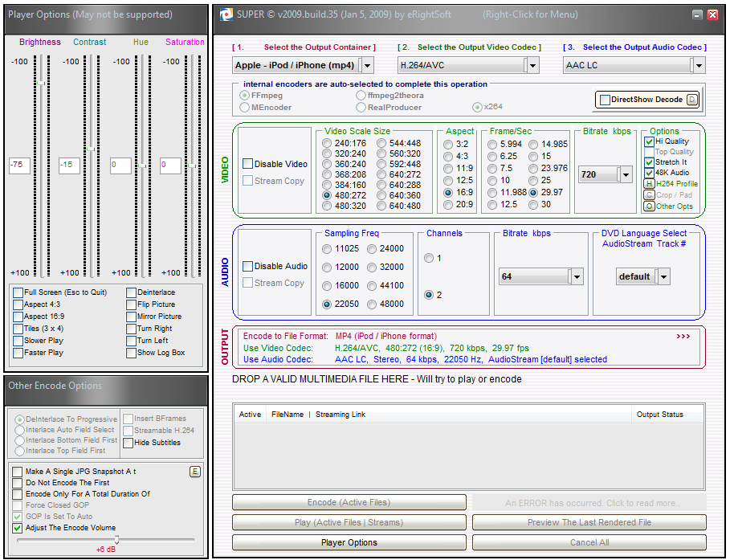Choose the 544:448 video scale size
This screenshot has width=730, height=560.
click(381, 143)
